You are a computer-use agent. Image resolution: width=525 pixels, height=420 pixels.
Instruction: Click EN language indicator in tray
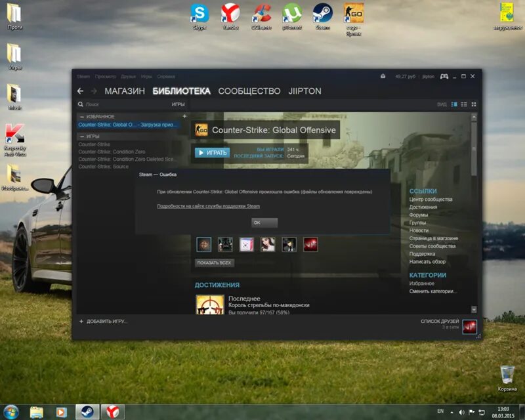pyautogui.click(x=440, y=411)
